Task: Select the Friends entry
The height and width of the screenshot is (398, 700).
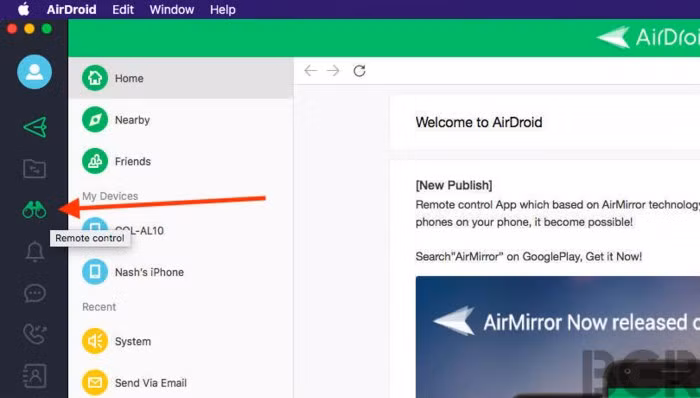Action: click(x=181, y=161)
